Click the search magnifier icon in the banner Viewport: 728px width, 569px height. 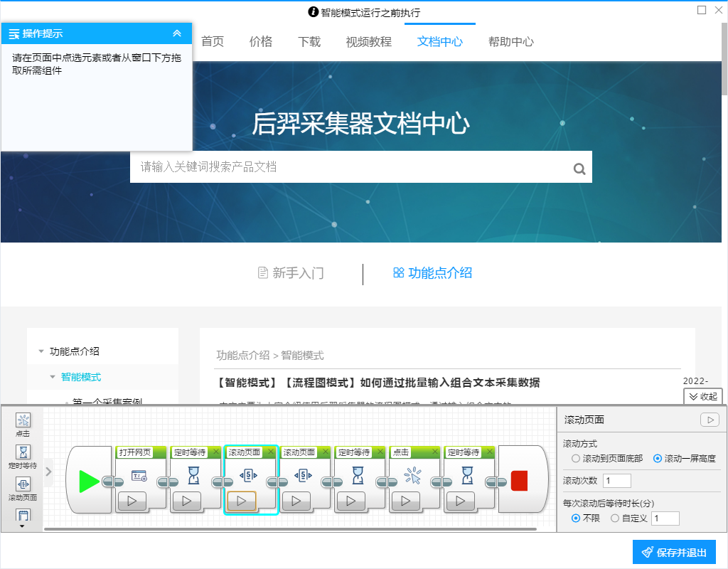point(579,169)
